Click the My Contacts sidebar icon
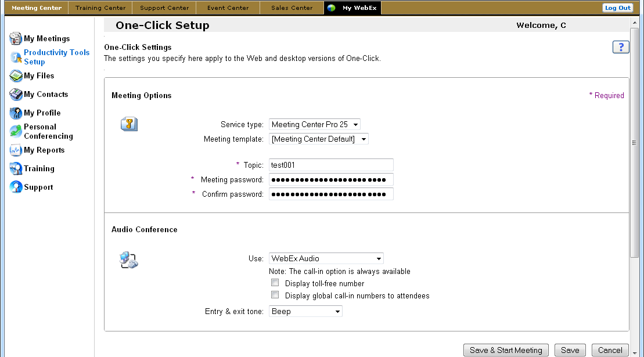 16,95
